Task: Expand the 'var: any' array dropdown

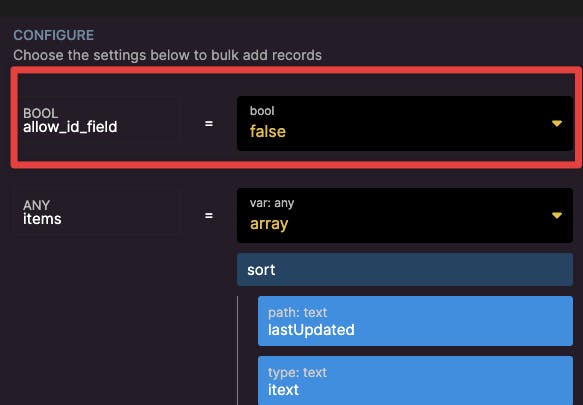Action: tap(405, 215)
